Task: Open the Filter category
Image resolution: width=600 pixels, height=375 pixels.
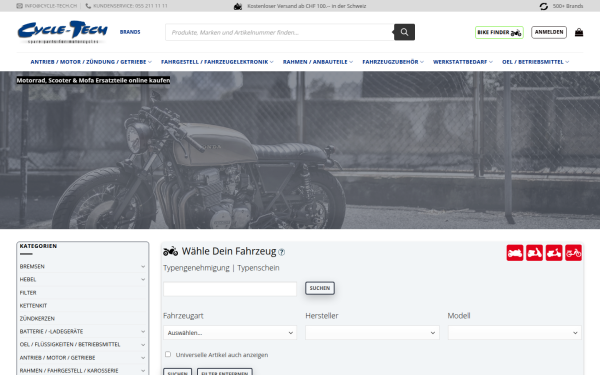Action: pos(28,293)
